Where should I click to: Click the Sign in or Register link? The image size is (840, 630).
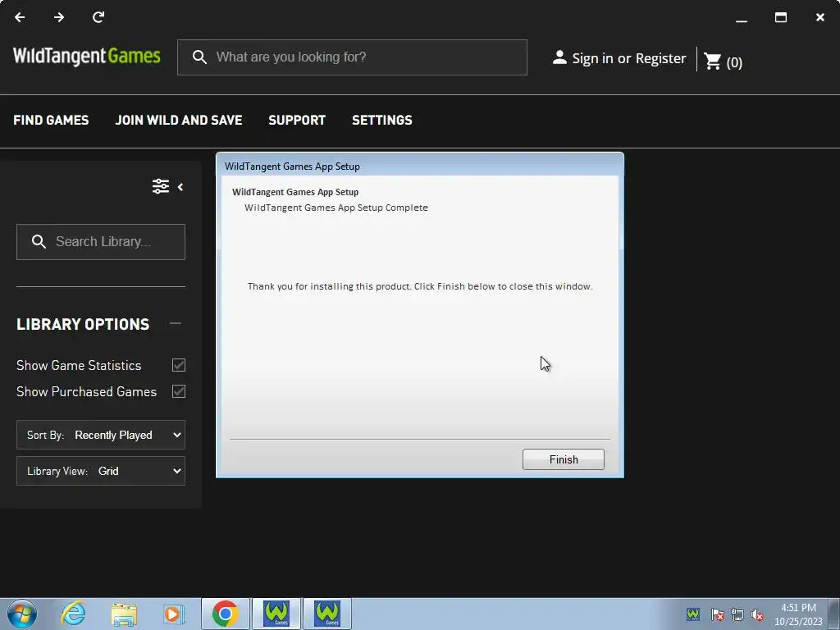pos(629,58)
